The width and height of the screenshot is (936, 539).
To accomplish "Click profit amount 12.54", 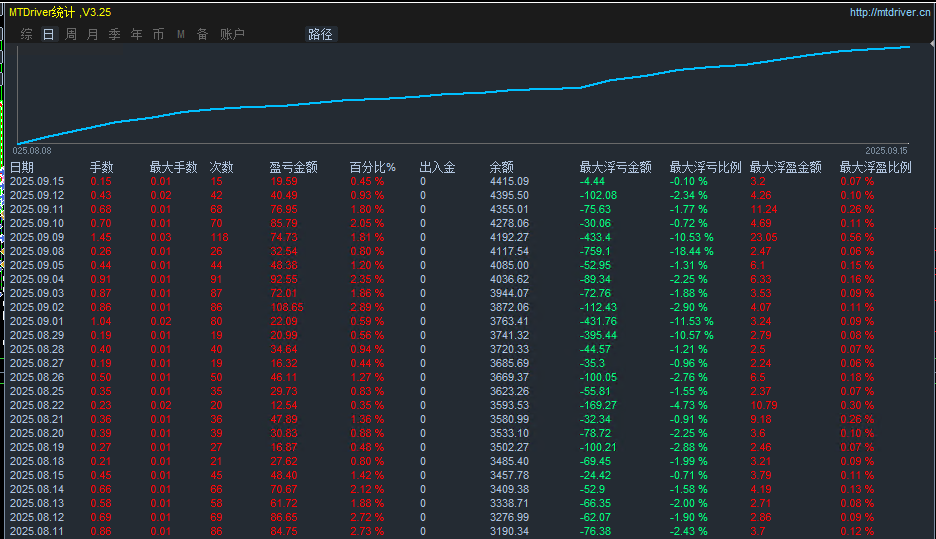I will (x=284, y=405).
